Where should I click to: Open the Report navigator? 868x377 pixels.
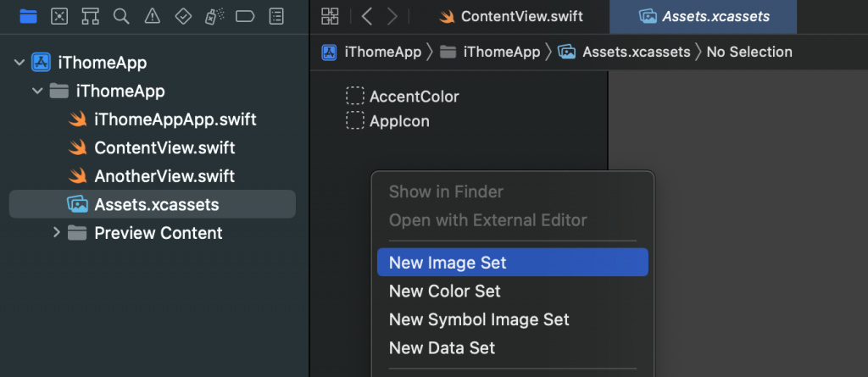pos(276,15)
